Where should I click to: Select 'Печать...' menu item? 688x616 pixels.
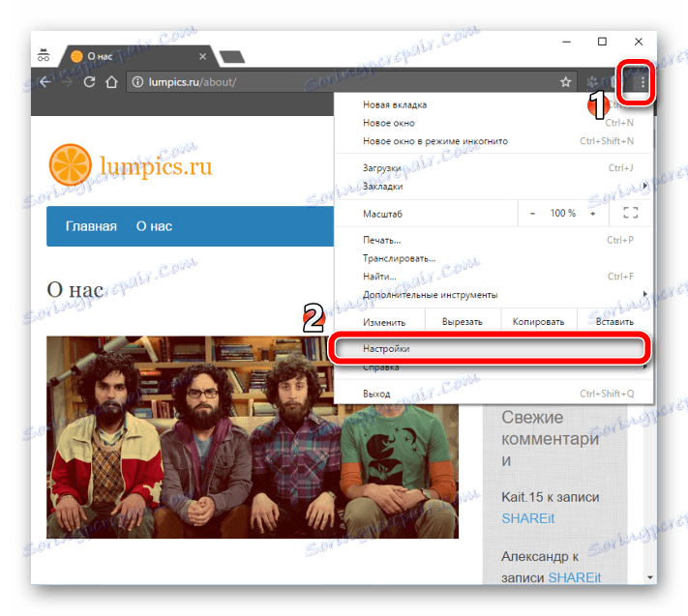point(494,240)
